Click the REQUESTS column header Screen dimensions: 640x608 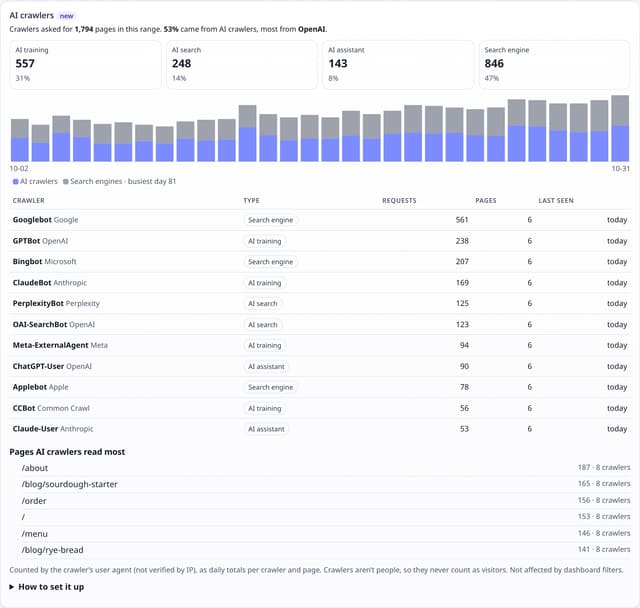pos(399,201)
